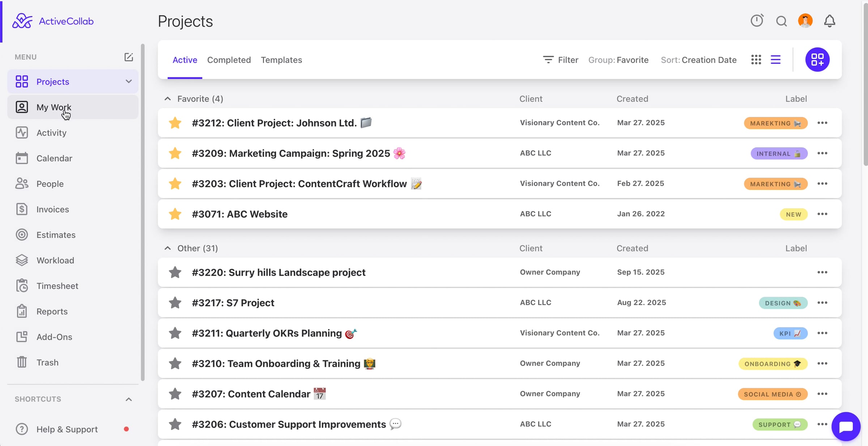868x446 pixels.
Task: Open the Filter options
Action: [561, 60]
